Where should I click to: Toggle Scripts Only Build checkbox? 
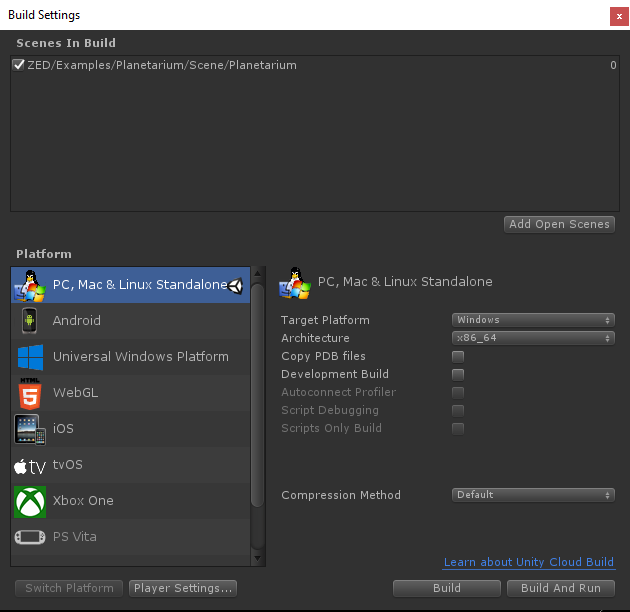coord(458,429)
